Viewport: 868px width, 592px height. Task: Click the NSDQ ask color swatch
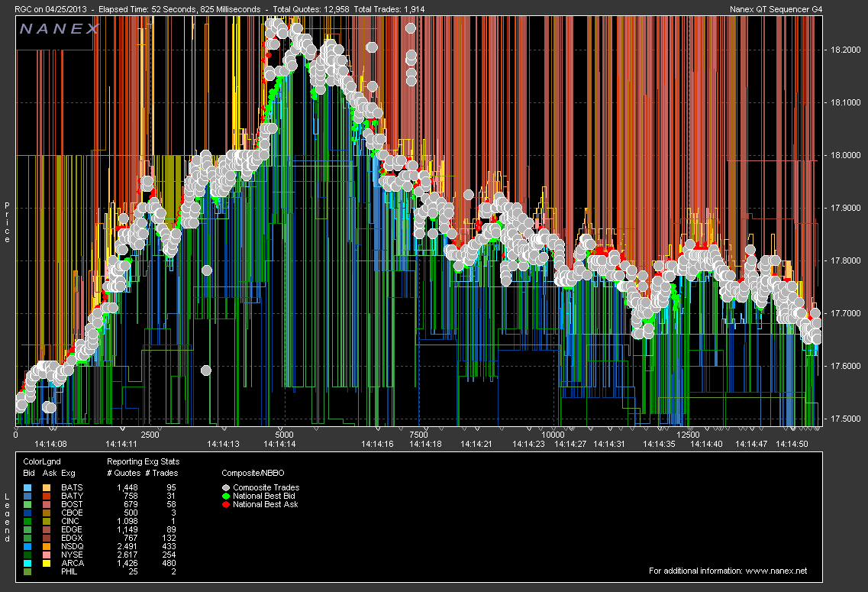coord(47,547)
